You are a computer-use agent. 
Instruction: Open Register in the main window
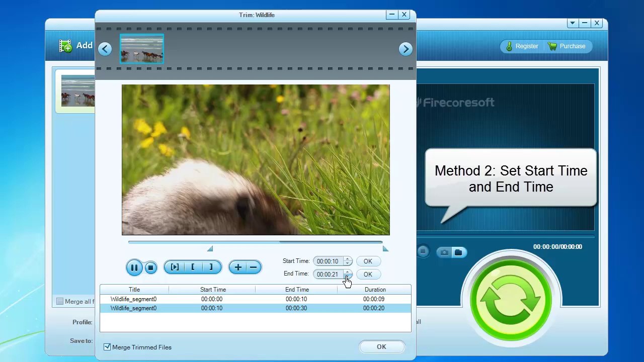pos(522,46)
